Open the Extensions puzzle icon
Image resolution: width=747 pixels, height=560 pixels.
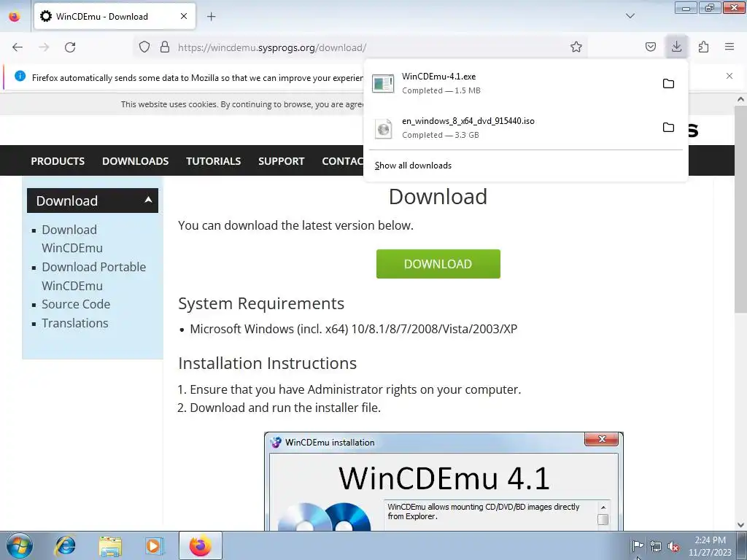pos(703,47)
